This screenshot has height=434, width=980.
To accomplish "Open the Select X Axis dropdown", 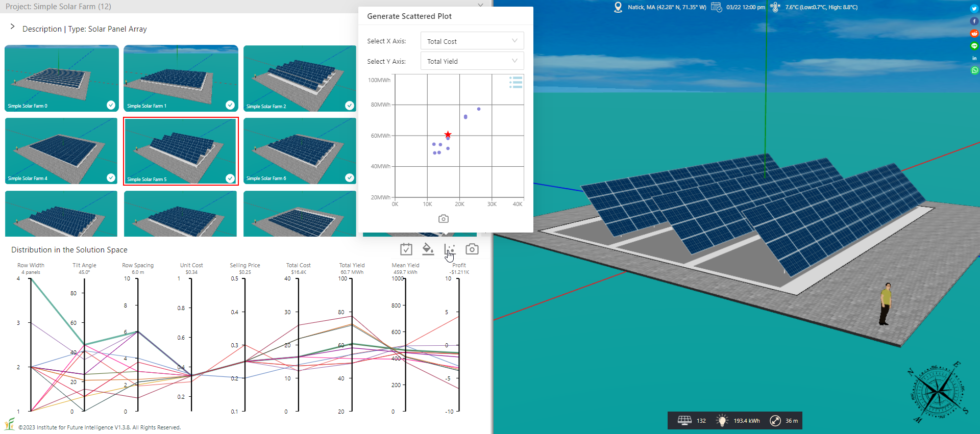I will click(x=472, y=41).
